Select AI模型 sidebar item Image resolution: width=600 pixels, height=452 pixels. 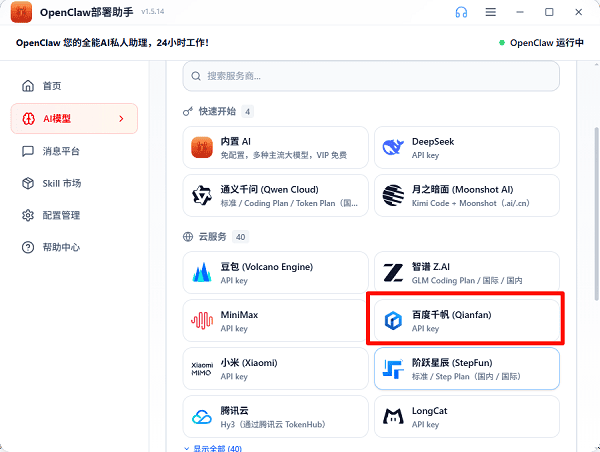tap(74, 119)
